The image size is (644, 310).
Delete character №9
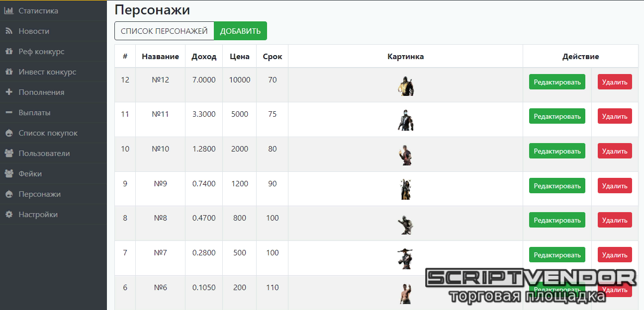pyautogui.click(x=615, y=186)
